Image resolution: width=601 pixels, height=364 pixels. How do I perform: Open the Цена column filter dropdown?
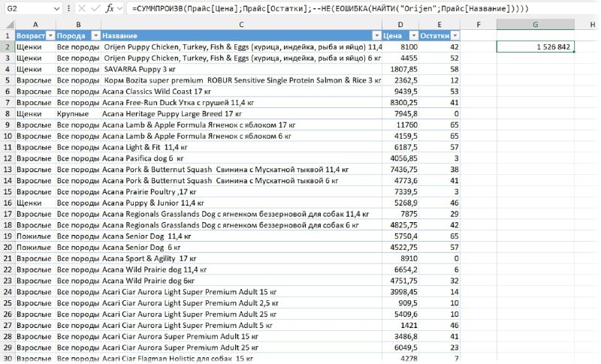pos(414,35)
